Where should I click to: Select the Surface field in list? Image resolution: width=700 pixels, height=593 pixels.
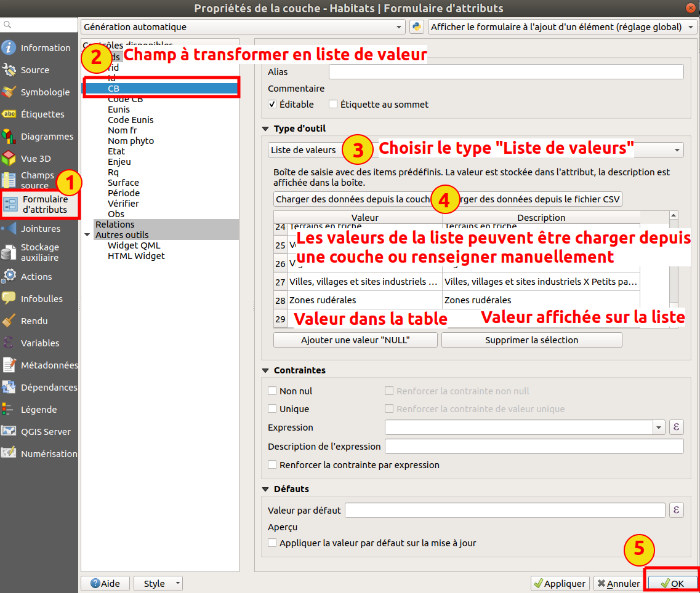coord(123,183)
